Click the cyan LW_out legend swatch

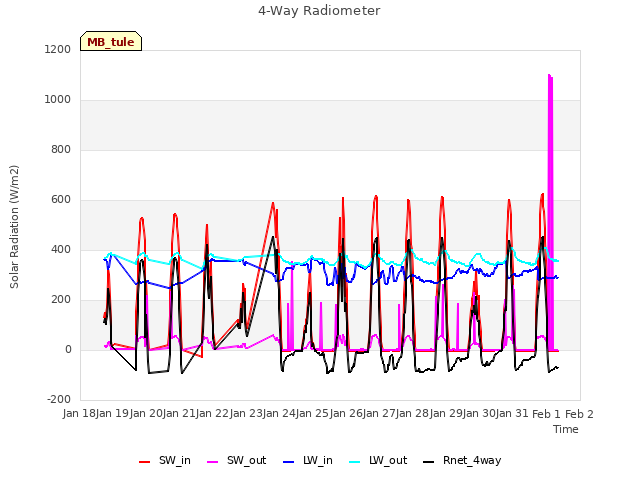pos(355,462)
